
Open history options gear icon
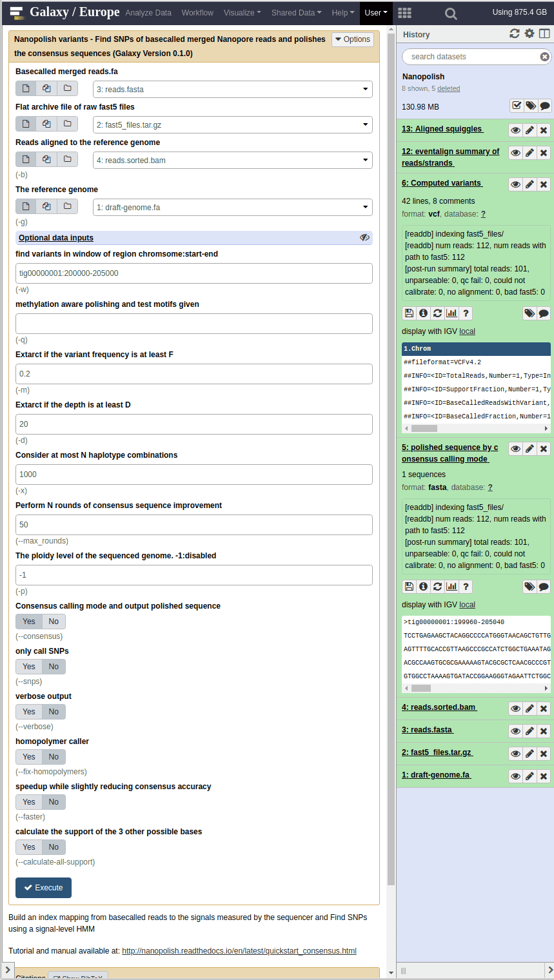click(529, 34)
